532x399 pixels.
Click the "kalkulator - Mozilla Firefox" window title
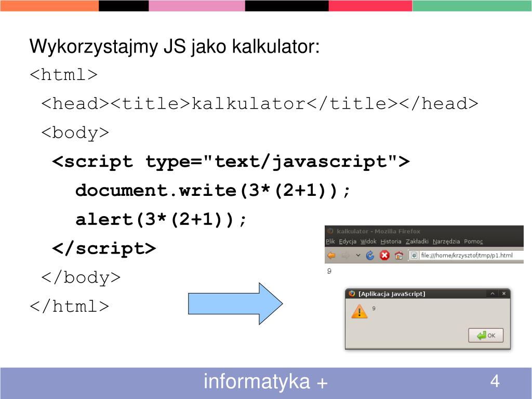[378, 231]
